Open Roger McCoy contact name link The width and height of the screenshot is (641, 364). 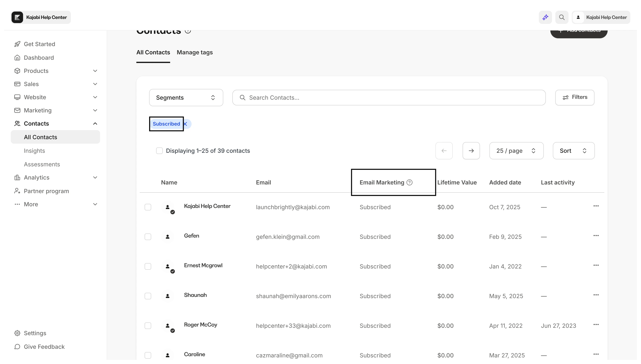point(201,324)
